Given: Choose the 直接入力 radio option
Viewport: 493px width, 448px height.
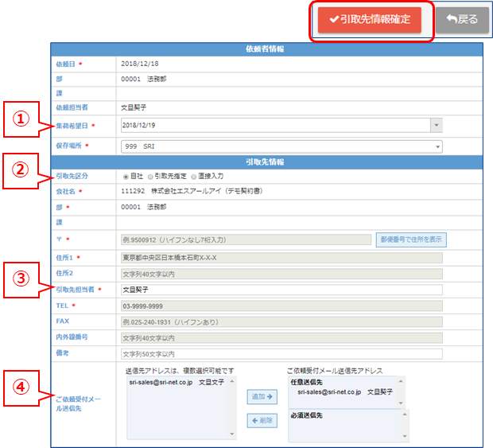Looking at the screenshot, I should pyautogui.click(x=191, y=177).
